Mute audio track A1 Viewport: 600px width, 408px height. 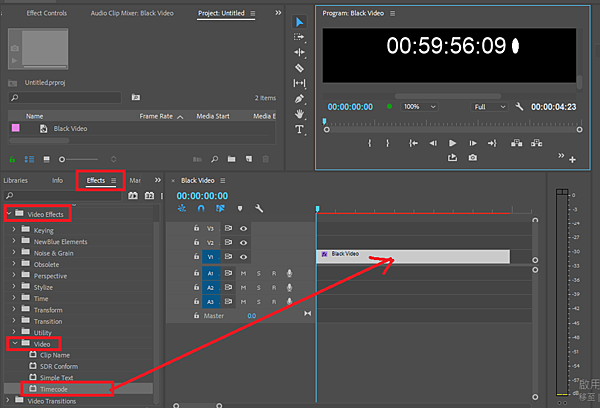(x=243, y=273)
